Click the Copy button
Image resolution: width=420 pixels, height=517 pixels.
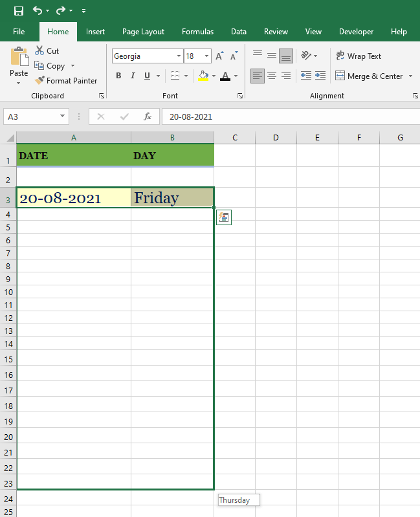pos(50,66)
